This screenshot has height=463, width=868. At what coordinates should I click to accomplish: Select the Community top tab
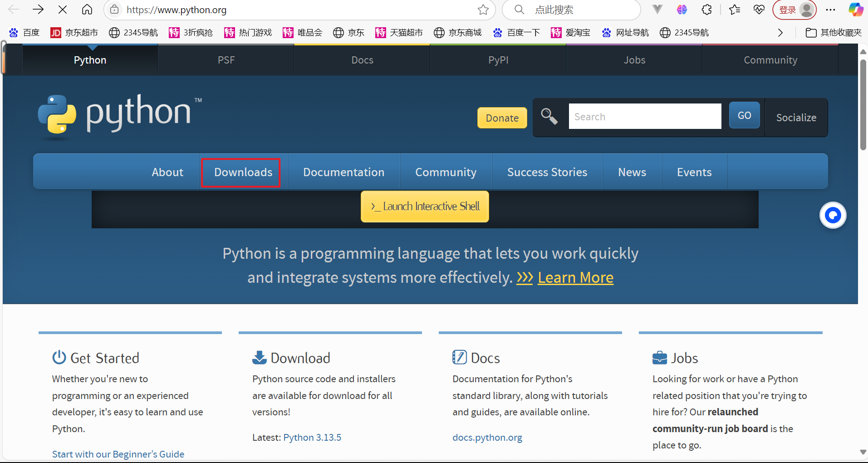coord(770,60)
